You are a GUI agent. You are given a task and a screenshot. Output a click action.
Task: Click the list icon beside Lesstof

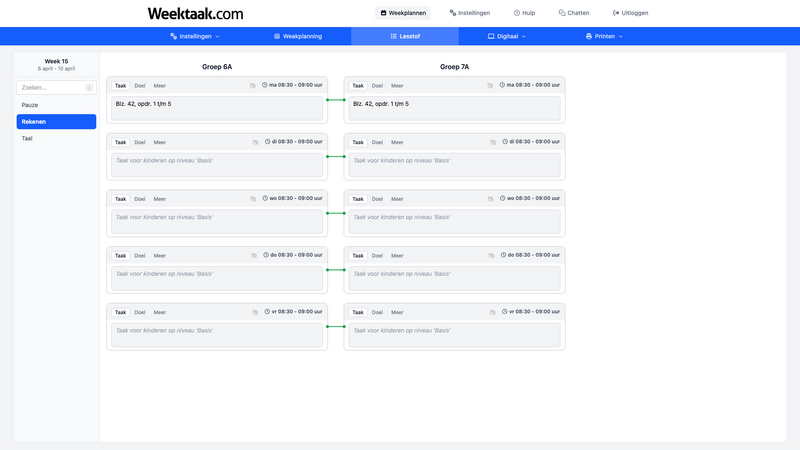click(x=393, y=36)
